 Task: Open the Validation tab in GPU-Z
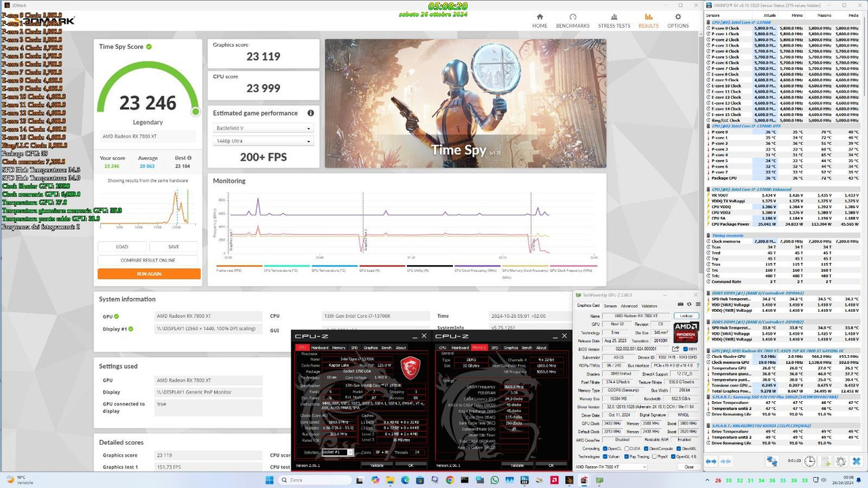(649, 306)
